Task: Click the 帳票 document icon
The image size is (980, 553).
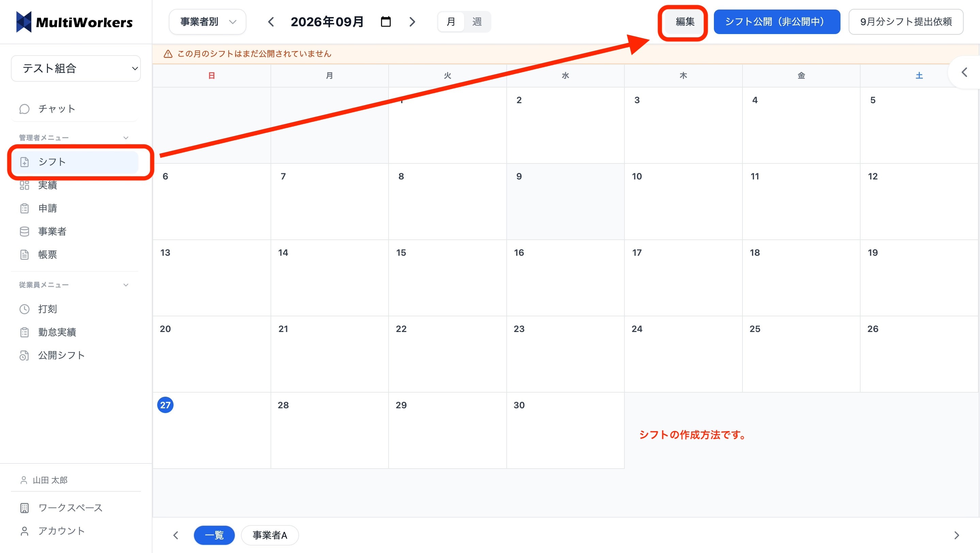Action: pos(24,255)
